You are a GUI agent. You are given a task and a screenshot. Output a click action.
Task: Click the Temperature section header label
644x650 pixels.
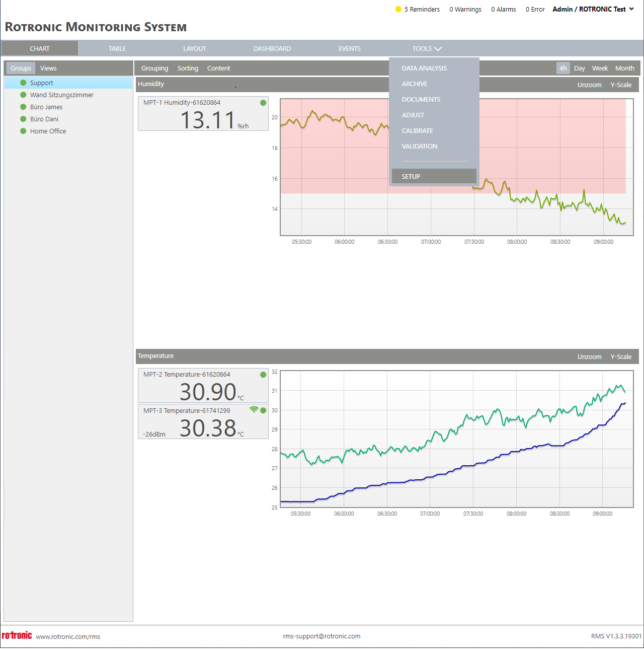[156, 356]
